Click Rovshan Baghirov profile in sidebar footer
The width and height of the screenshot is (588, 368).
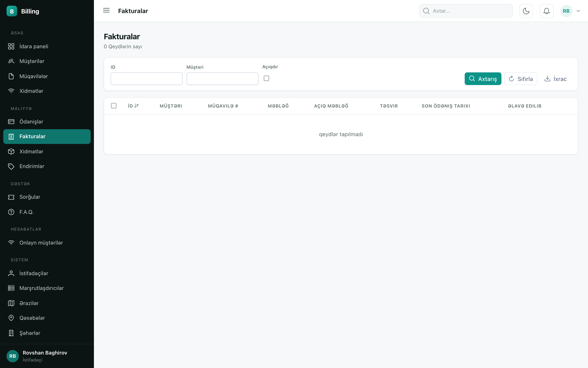click(47, 356)
